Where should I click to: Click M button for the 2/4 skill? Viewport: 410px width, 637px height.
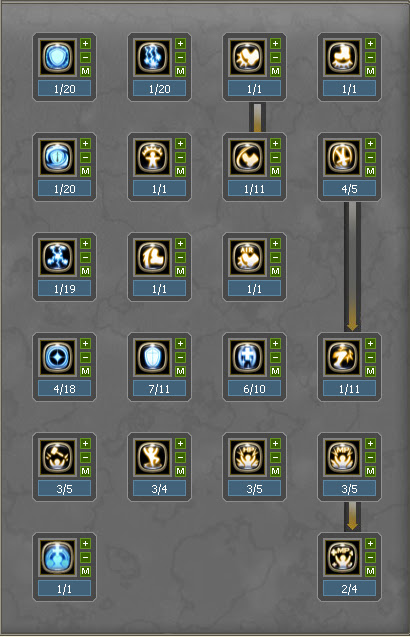(370, 571)
